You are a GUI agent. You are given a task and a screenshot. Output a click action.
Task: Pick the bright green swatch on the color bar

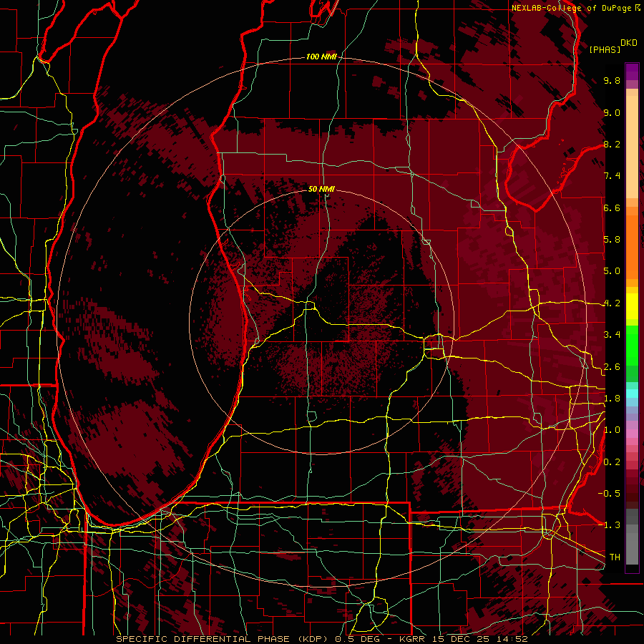[x=632, y=345]
